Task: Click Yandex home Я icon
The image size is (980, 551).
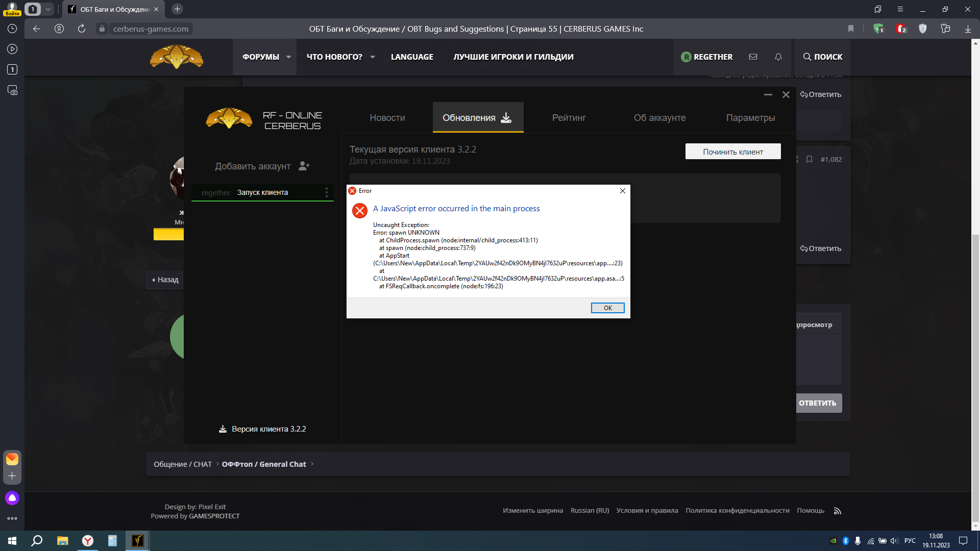Action: click(x=59, y=29)
